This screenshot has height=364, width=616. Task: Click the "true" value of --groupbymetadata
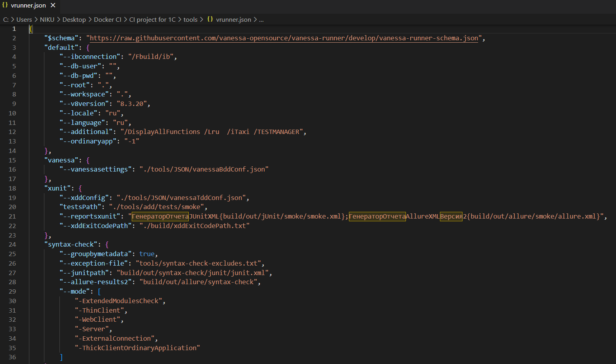pos(147,253)
